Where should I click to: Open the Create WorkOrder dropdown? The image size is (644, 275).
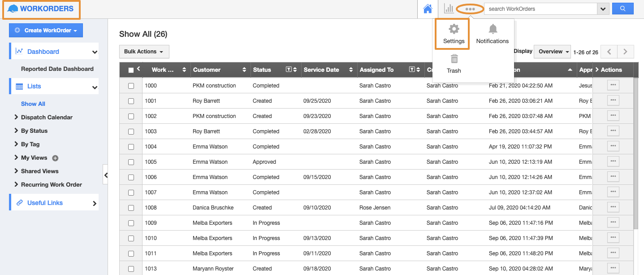pos(46,30)
